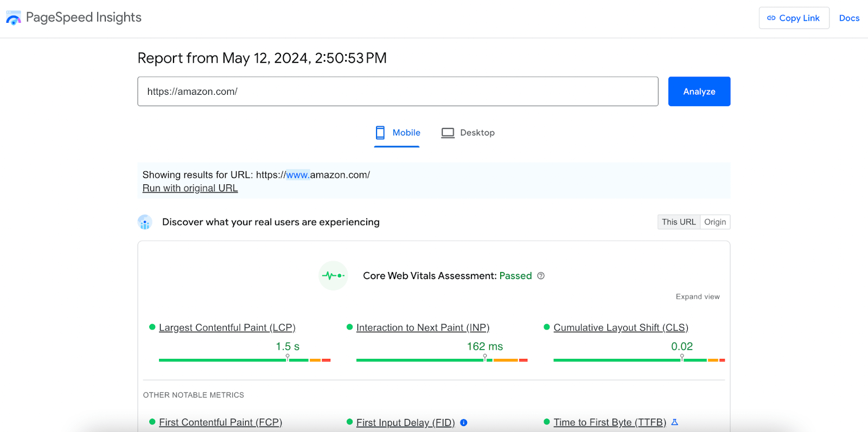
Task: Click the real users discover icon
Action: 145,222
